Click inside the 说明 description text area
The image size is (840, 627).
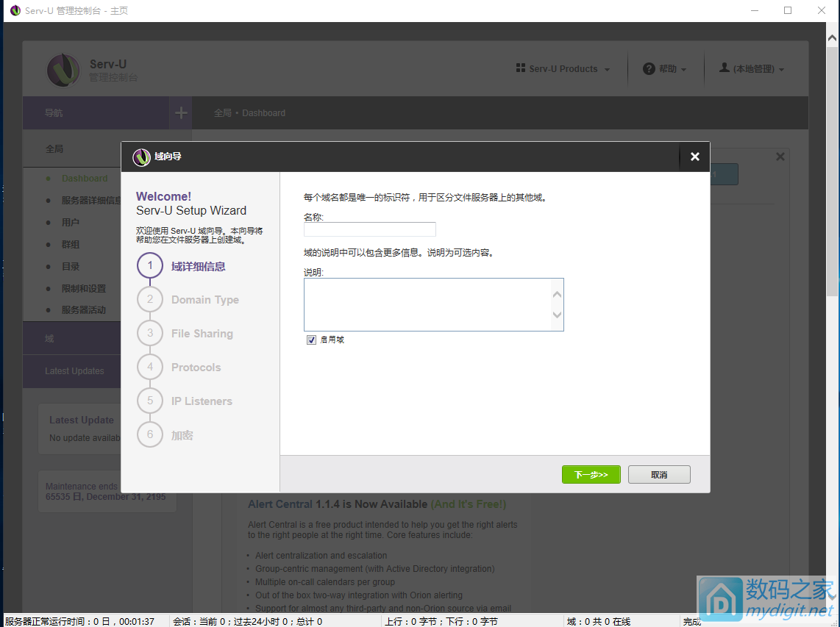[427, 304]
